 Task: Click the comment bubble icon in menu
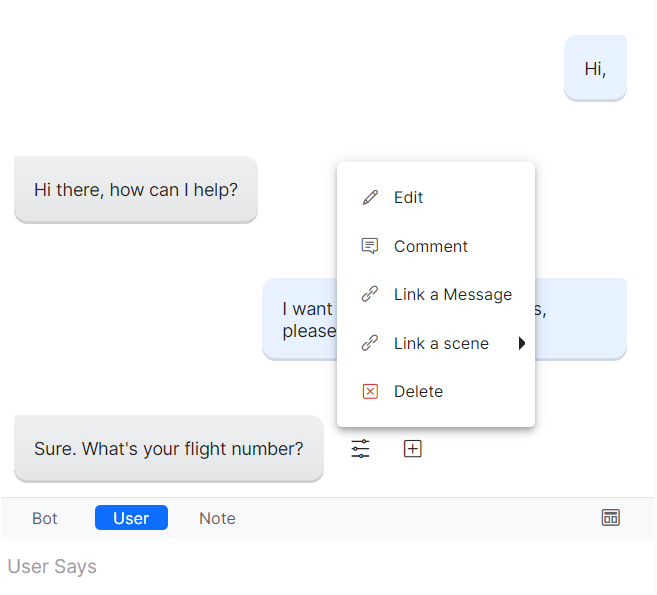click(370, 246)
